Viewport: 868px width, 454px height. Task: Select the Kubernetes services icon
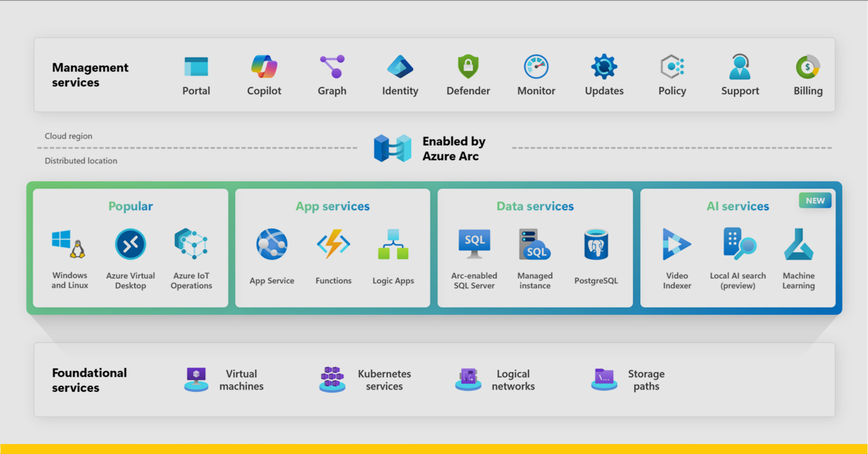pos(332,379)
